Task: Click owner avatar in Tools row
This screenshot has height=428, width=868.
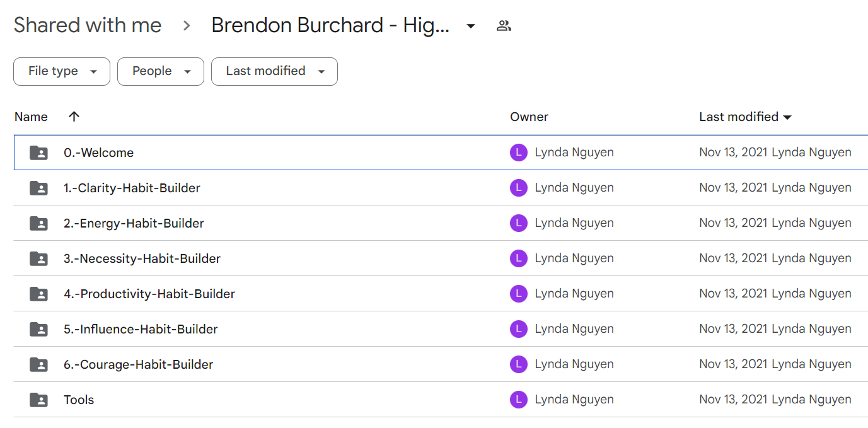Action: click(518, 400)
